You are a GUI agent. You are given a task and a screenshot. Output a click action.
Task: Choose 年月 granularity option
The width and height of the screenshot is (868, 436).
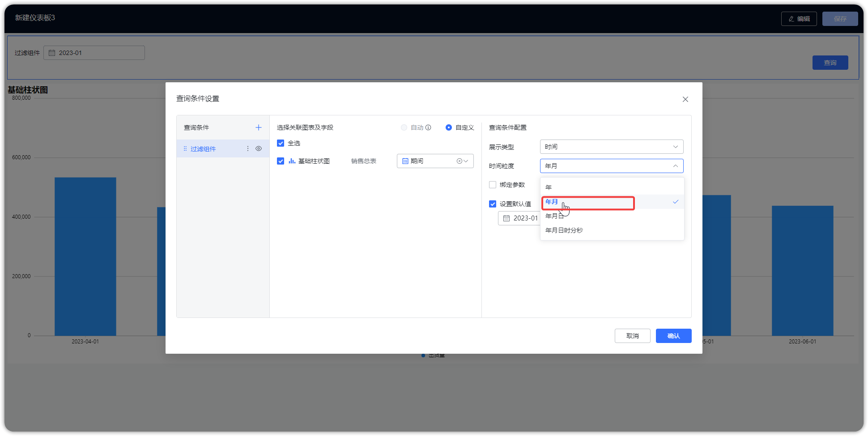[x=612, y=202]
